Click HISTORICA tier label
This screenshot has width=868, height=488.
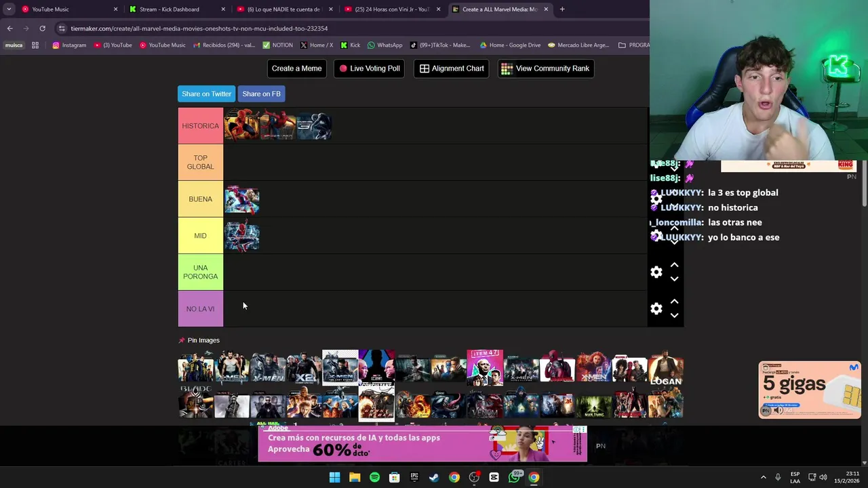coord(201,126)
